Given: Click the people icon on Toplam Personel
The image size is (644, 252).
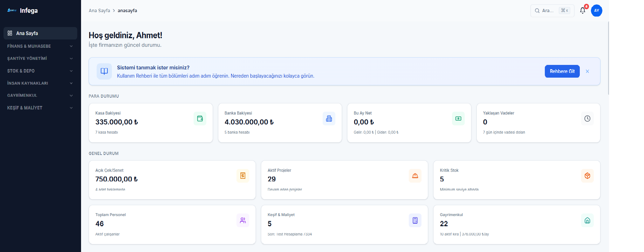Looking at the screenshot, I should pos(243,220).
